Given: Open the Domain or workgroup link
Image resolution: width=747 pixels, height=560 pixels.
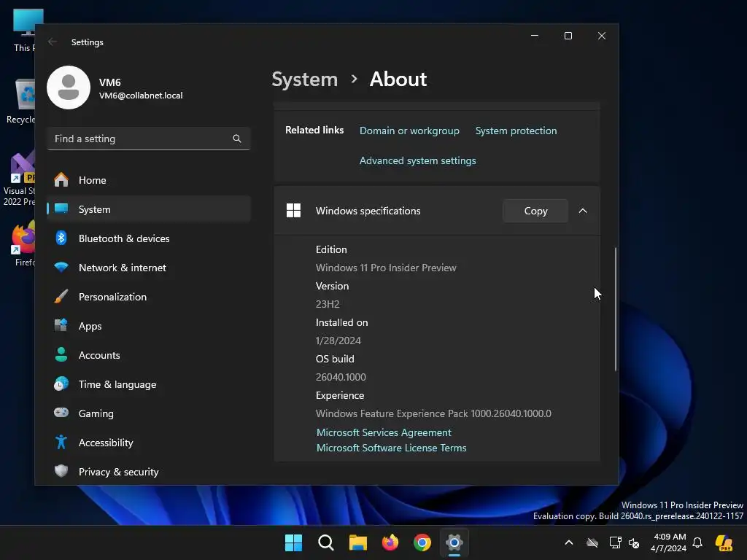Looking at the screenshot, I should pos(409,131).
